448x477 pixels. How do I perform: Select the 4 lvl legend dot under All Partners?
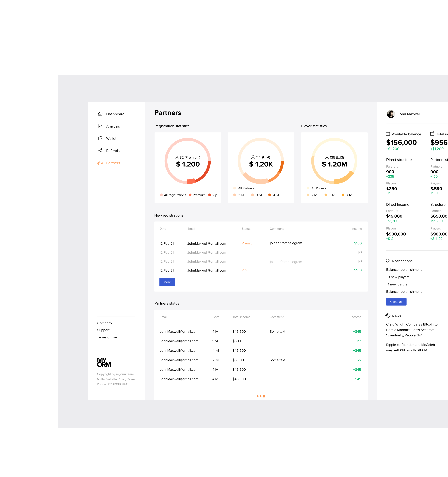point(270,195)
